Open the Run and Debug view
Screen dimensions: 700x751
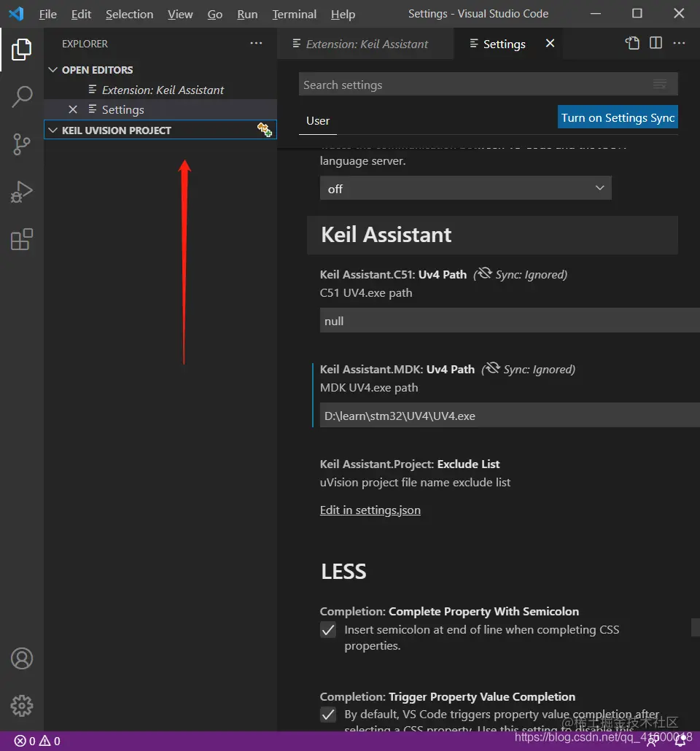click(22, 192)
